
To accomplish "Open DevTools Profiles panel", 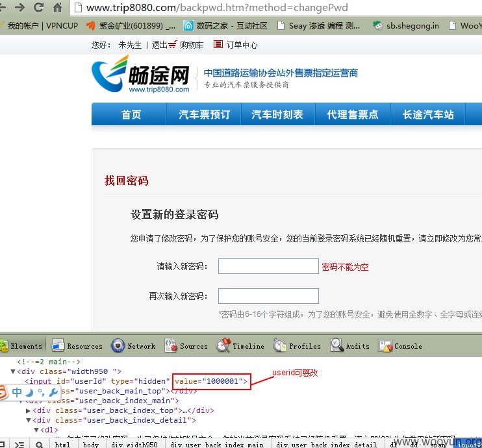I will (x=297, y=346).
